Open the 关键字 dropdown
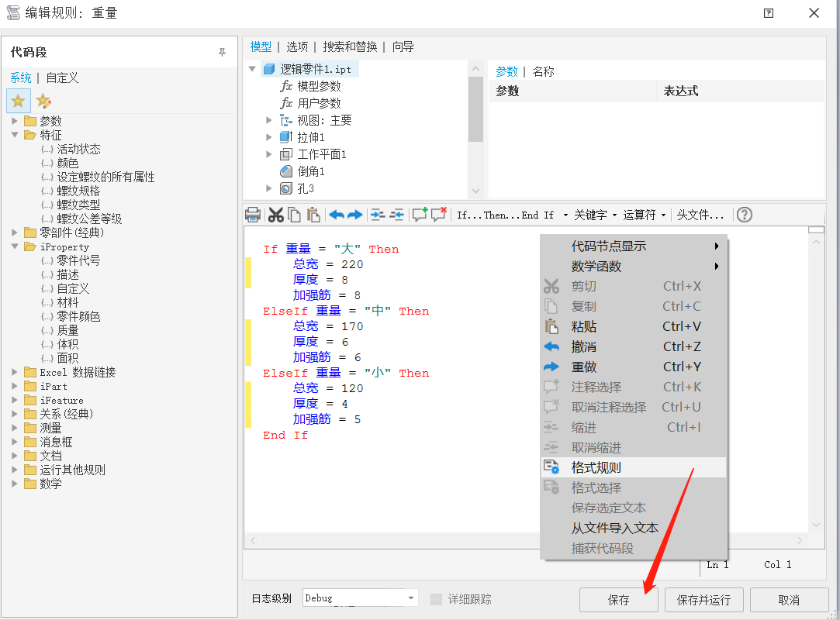This screenshot has width=840, height=620. (594, 215)
